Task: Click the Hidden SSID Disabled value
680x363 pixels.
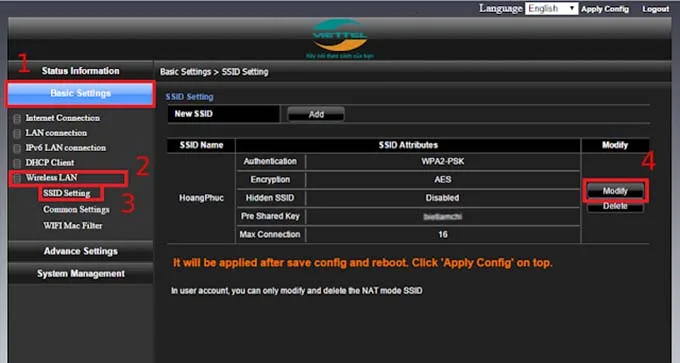Action: [x=443, y=198]
